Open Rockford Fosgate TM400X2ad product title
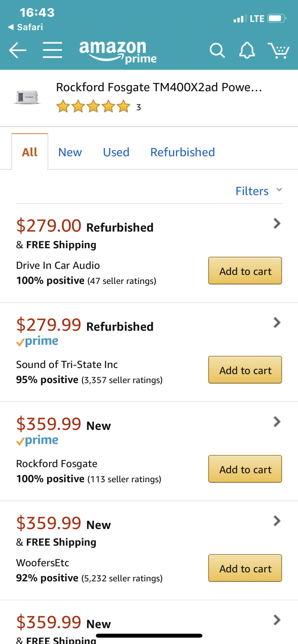298x644 pixels. (x=159, y=87)
